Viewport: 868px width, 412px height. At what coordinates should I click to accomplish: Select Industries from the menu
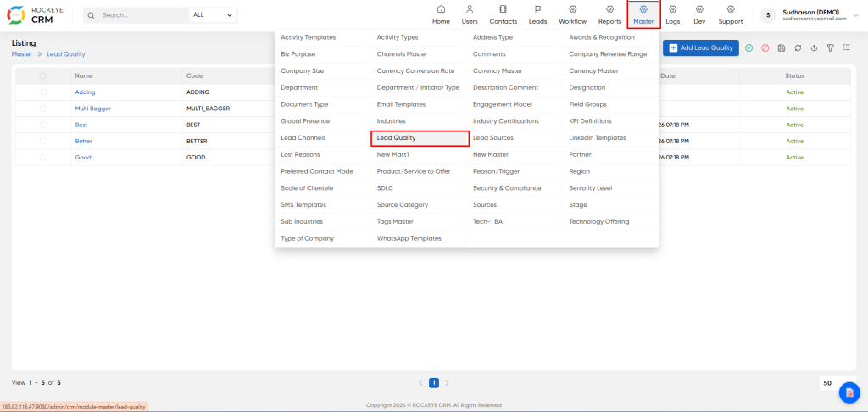[x=392, y=120]
